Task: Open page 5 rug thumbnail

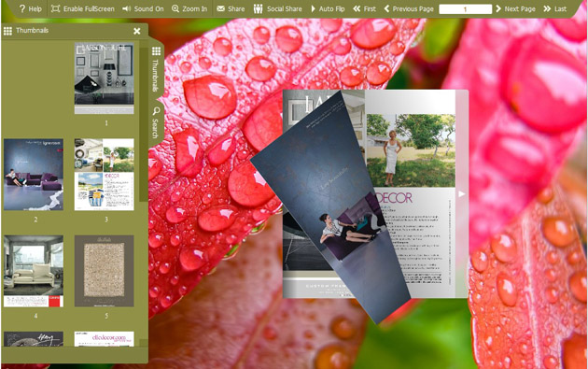Action: click(105, 271)
